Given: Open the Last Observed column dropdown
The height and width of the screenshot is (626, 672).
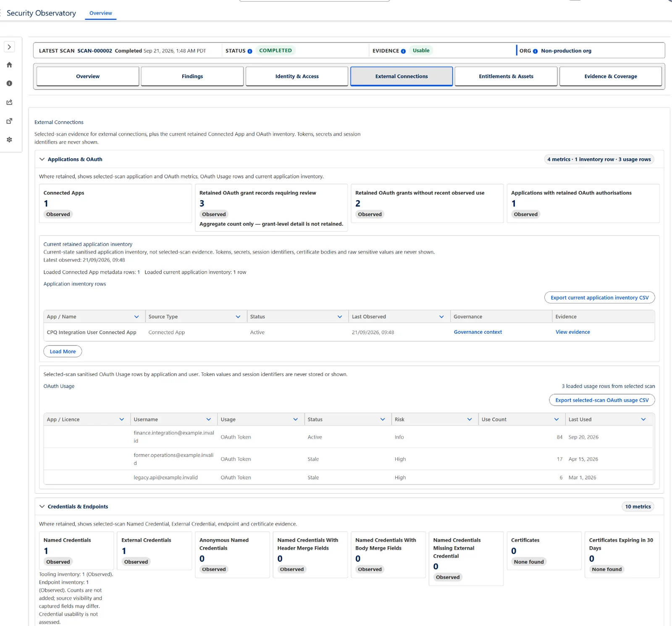Looking at the screenshot, I should coord(441,317).
